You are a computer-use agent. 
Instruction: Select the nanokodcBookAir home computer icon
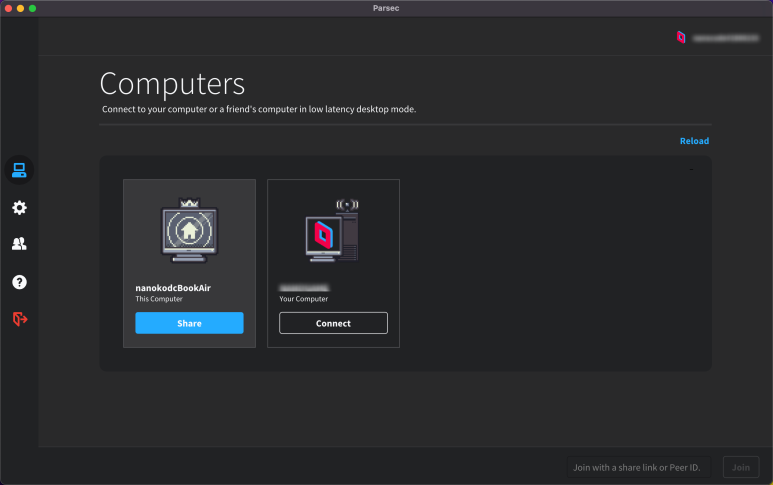pyautogui.click(x=189, y=230)
